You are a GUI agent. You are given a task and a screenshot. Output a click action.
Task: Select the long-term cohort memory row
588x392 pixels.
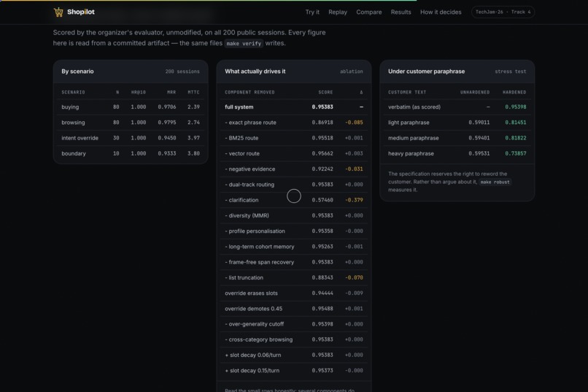click(x=294, y=247)
